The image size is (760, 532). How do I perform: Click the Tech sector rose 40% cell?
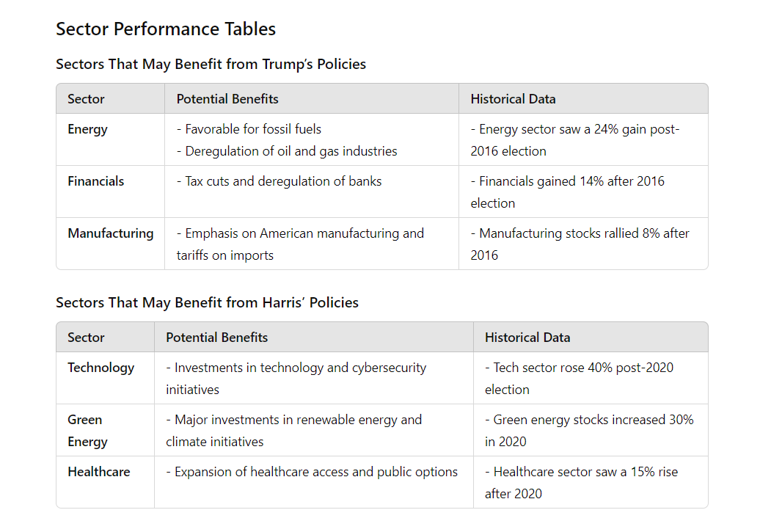tap(579, 379)
